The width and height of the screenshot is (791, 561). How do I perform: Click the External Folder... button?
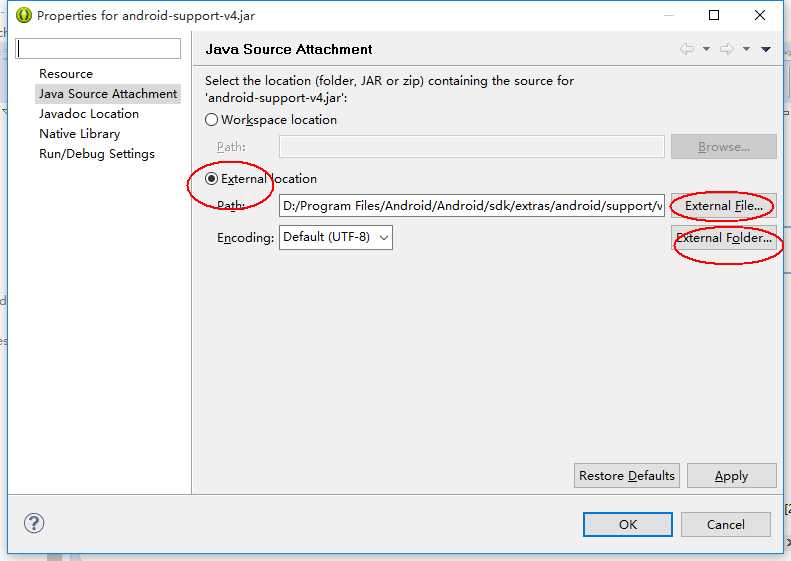(723, 238)
